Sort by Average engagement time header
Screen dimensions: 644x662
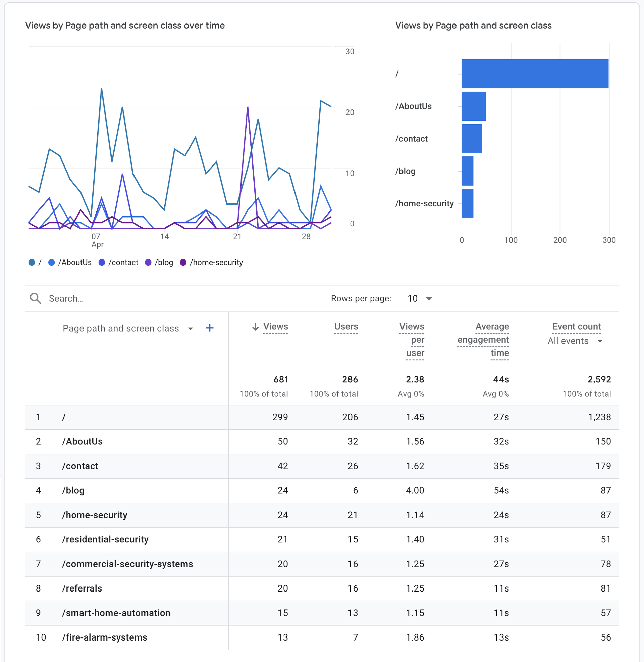tap(483, 339)
